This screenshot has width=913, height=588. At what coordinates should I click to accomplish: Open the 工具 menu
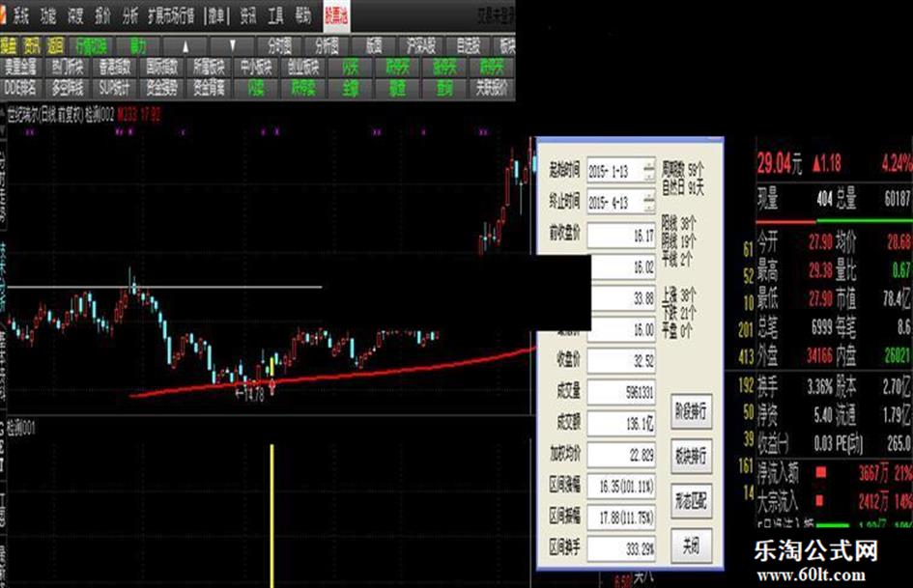pyautogui.click(x=276, y=15)
